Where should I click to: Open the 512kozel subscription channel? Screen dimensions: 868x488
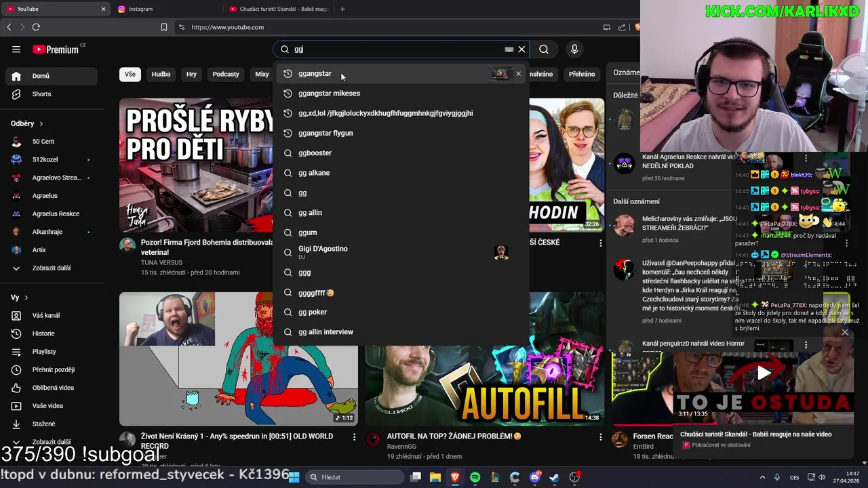(x=52, y=160)
